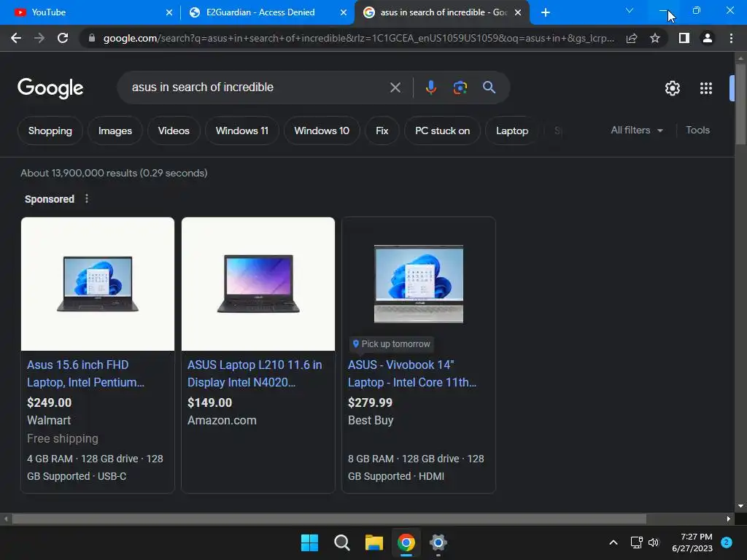Click Pick up tomorrow badge

click(x=391, y=344)
